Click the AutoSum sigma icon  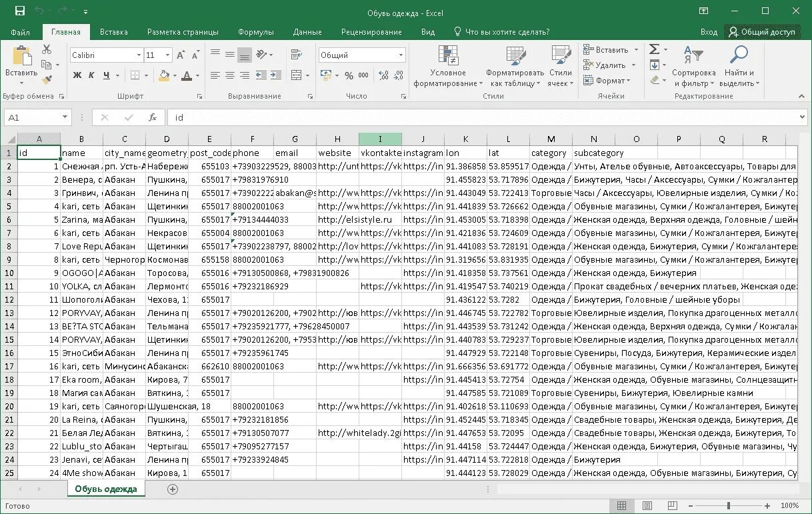coord(654,49)
